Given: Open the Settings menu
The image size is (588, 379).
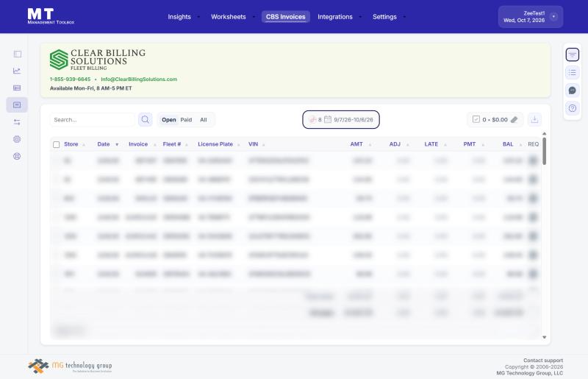Looking at the screenshot, I should click(384, 17).
